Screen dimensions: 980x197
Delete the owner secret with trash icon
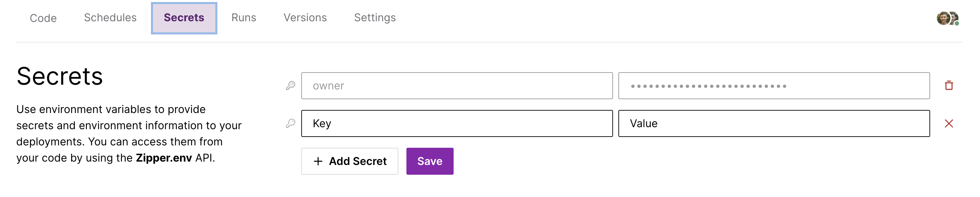(948, 85)
